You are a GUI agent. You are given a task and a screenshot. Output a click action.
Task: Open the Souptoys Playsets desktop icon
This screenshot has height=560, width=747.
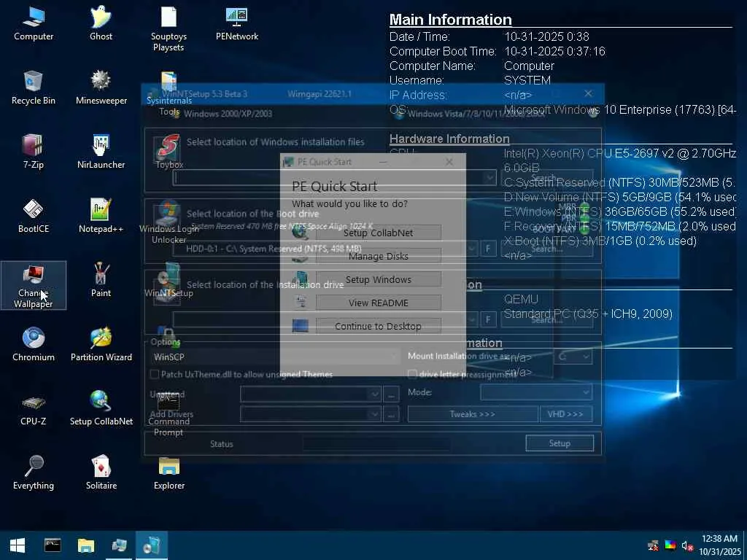[x=169, y=28]
